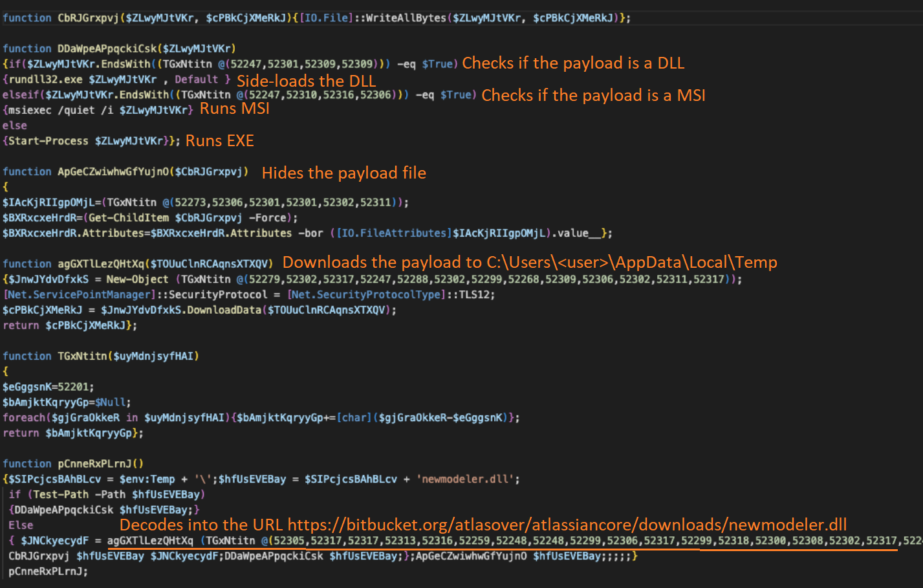The image size is (923, 588).
Task: Click the ".DownloadData" method call text
Action: pos(221,310)
